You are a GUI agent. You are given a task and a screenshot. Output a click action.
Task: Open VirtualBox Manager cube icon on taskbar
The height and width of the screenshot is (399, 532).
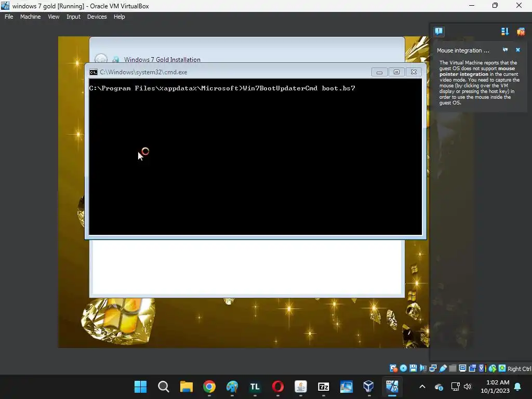point(368,387)
